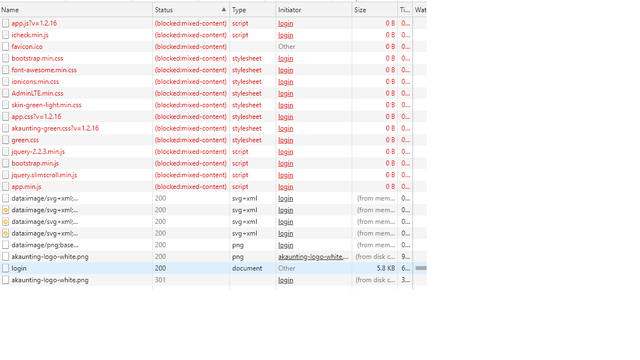This screenshot has height=360, width=640.
Task: Select the app.js?v=1.2.16 request name
Action: click(34, 23)
